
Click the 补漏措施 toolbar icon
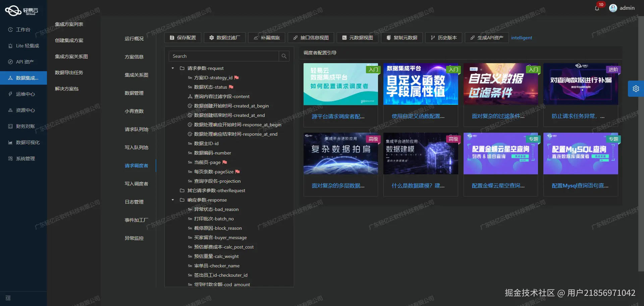256,38
